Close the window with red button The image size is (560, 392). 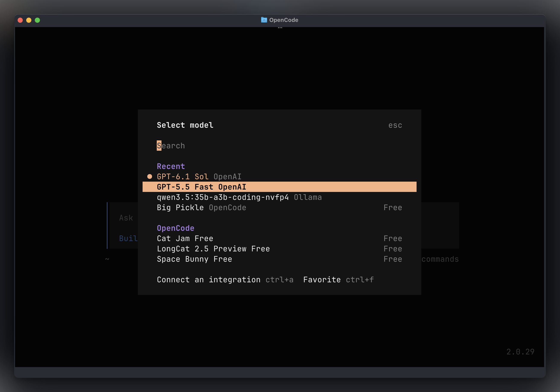(x=20, y=20)
